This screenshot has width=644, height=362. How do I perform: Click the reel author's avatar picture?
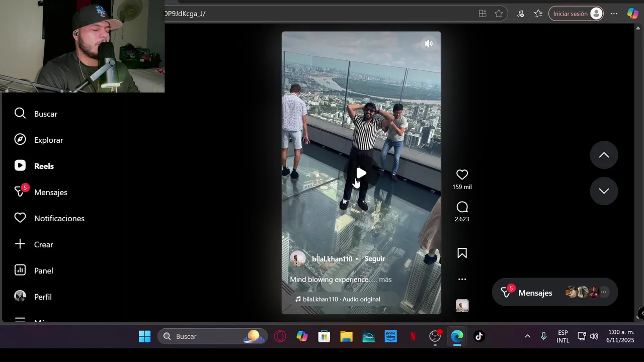click(x=298, y=258)
